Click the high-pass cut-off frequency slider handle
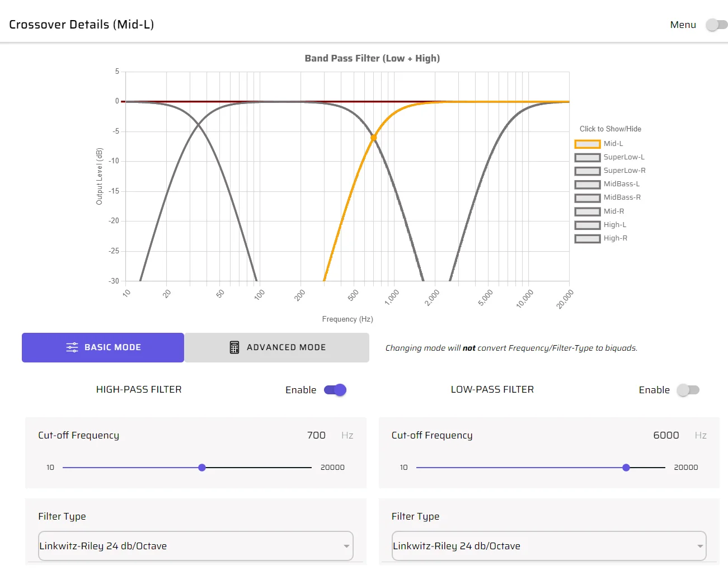The height and width of the screenshot is (575, 728). [x=202, y=468]
